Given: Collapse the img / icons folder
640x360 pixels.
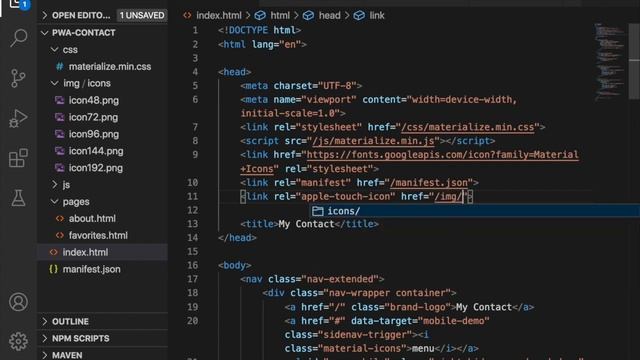Looking at the screenshot, I should pos(54,83).
